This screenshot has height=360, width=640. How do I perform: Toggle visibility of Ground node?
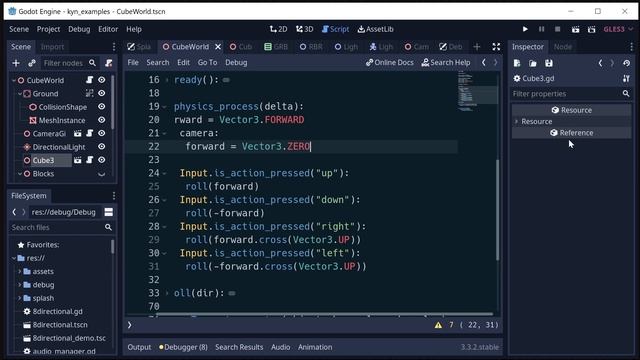point(102,93)
